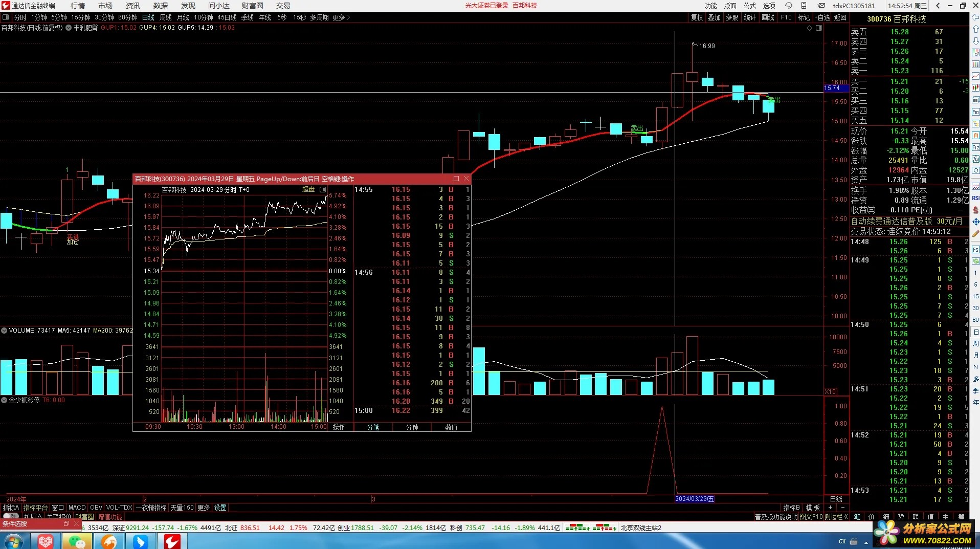Toggle the 复权 price adjustment button
This screenshot has height=549, width=980.
[x=697, y=17]
